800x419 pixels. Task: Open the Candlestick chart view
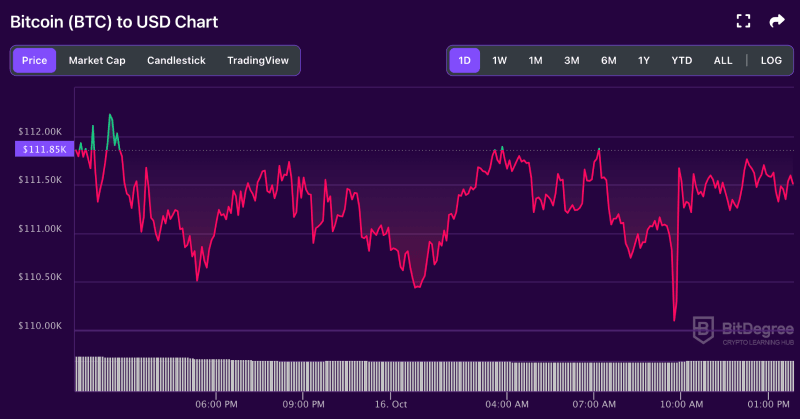176,60
